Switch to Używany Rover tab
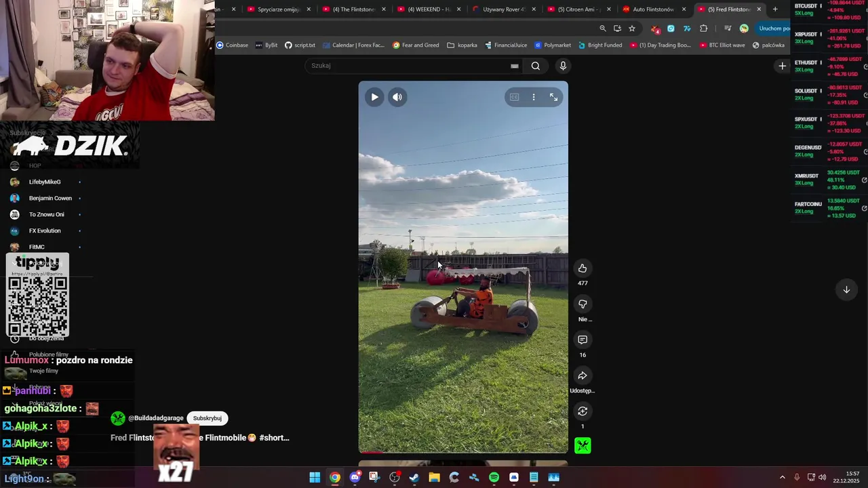868x488 pixels. tap(504, 9)
